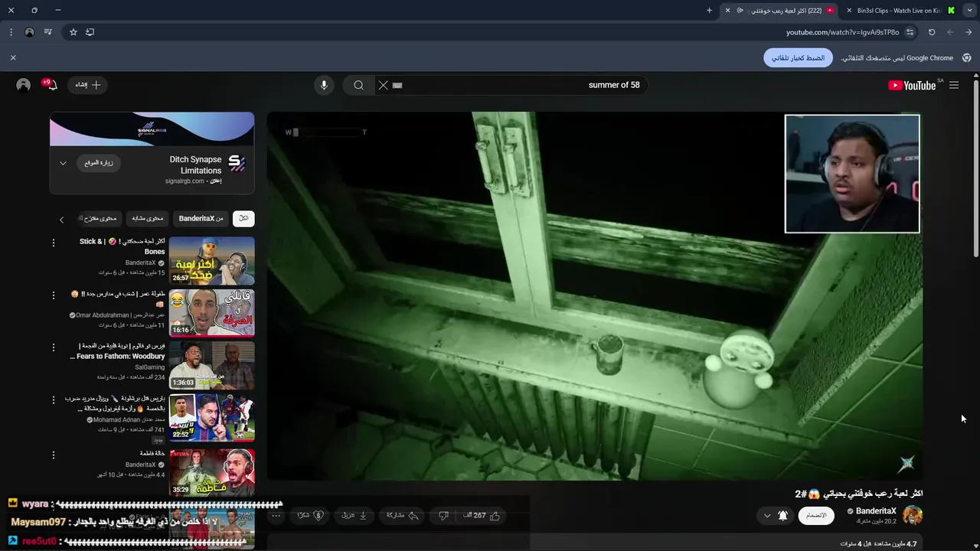Dislike the video
The width and height of the screenshot is (980, 551).
[443, 516]
